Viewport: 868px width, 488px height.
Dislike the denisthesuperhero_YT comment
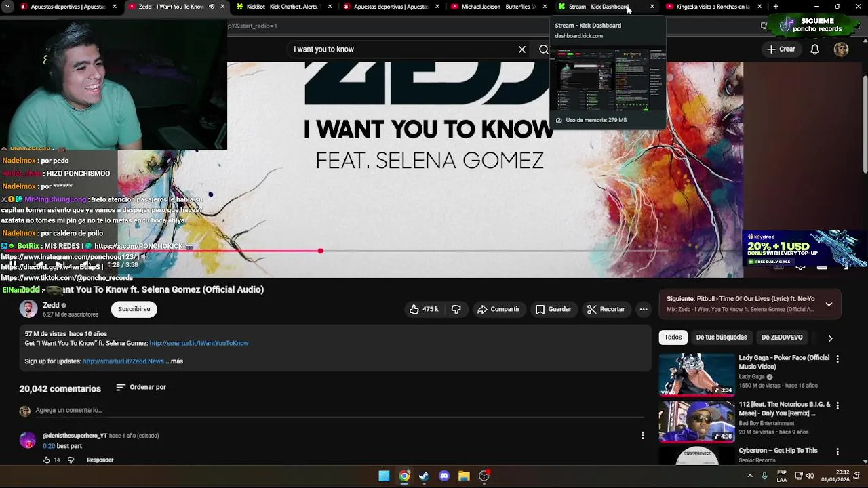(x=71, y=460)
